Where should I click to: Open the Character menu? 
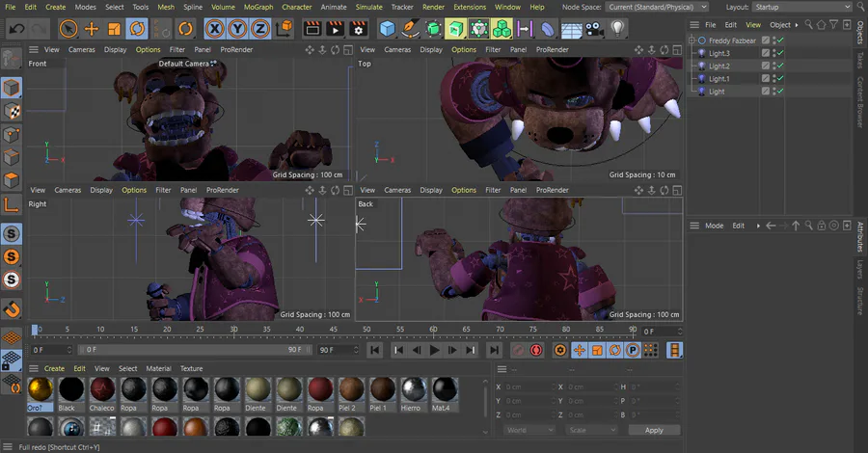297,7
